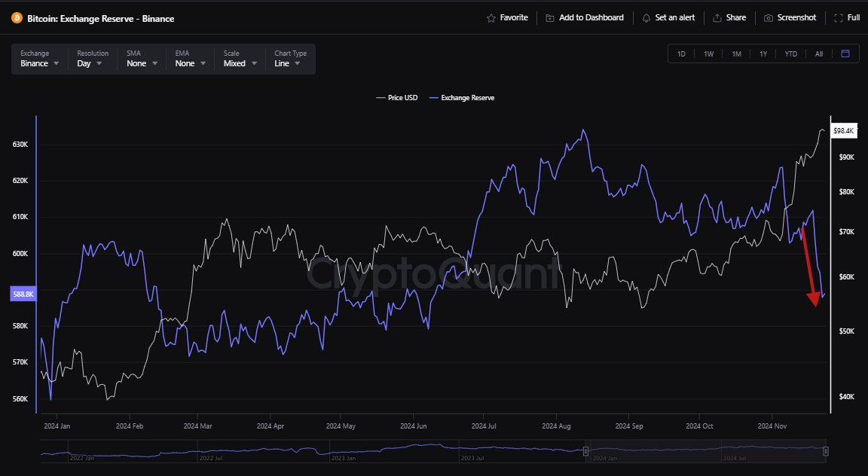Select the 1Y time range

(763, 54)
